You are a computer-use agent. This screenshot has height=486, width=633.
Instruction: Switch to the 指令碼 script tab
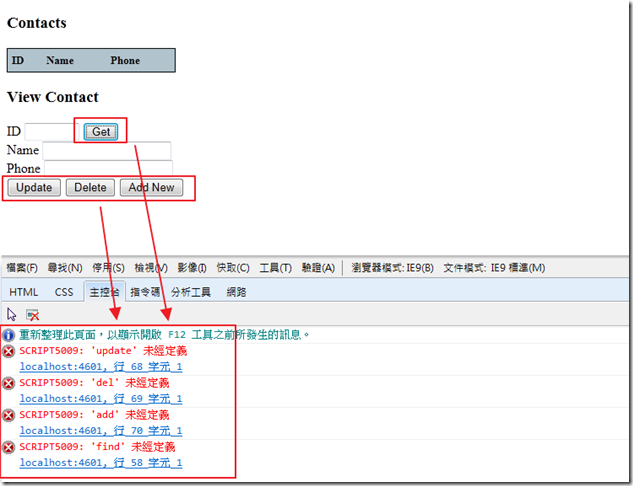145,292
